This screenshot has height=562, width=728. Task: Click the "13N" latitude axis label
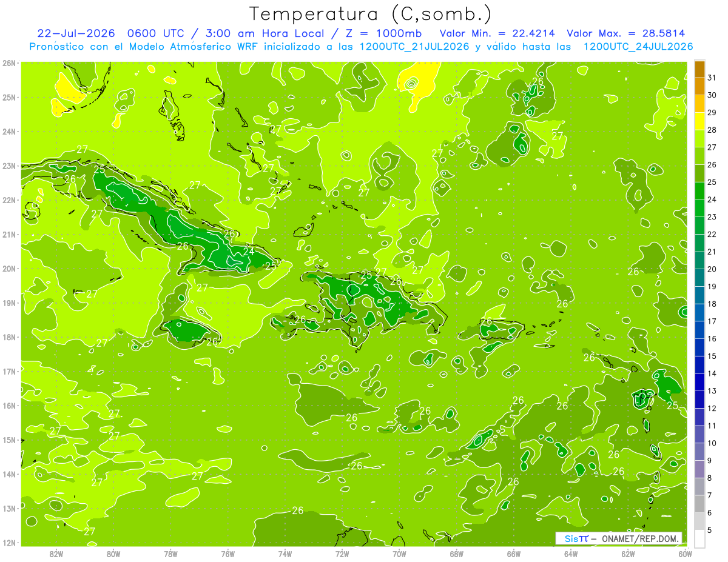coord(9,508)
